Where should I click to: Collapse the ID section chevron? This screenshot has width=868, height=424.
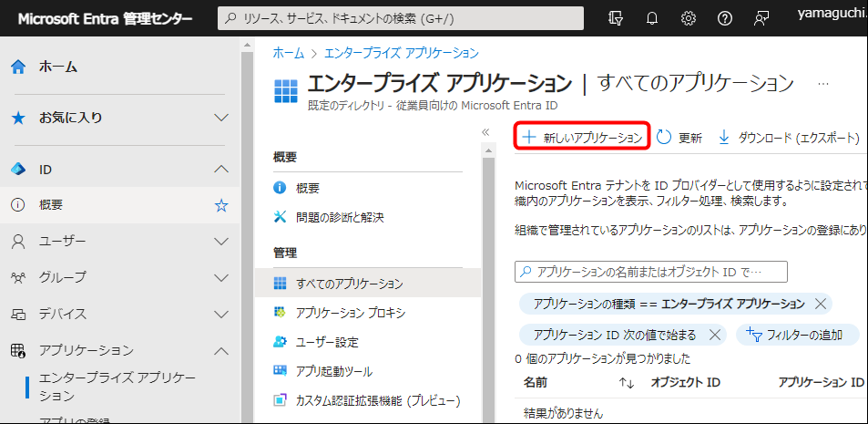click(221, 169)
